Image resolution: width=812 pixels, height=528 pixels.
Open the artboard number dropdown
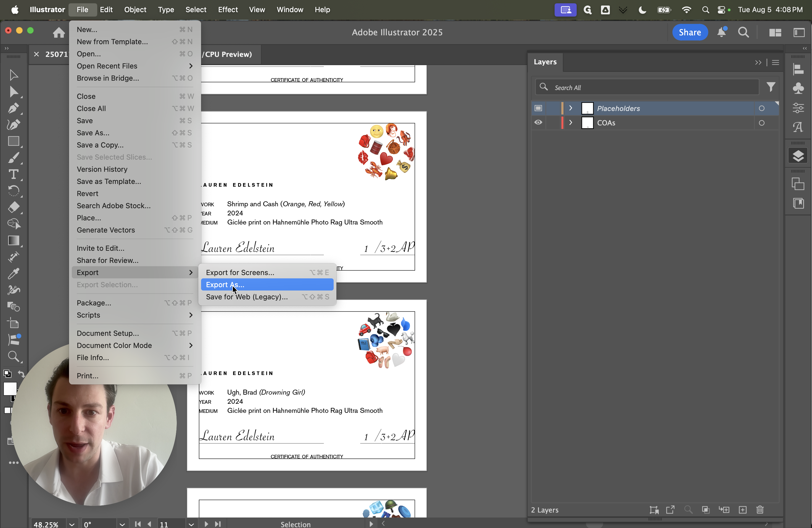191,524
